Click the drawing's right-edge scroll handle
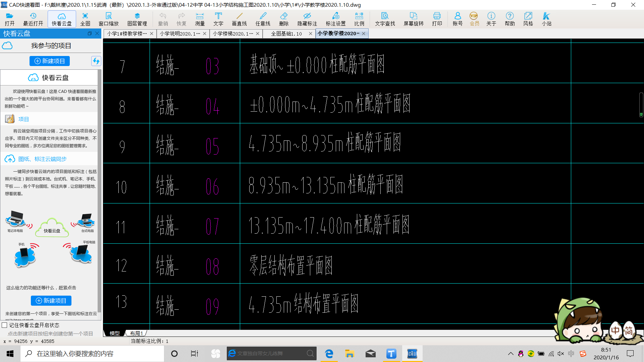This screenshot has height=362, width=644. [641, 105]
